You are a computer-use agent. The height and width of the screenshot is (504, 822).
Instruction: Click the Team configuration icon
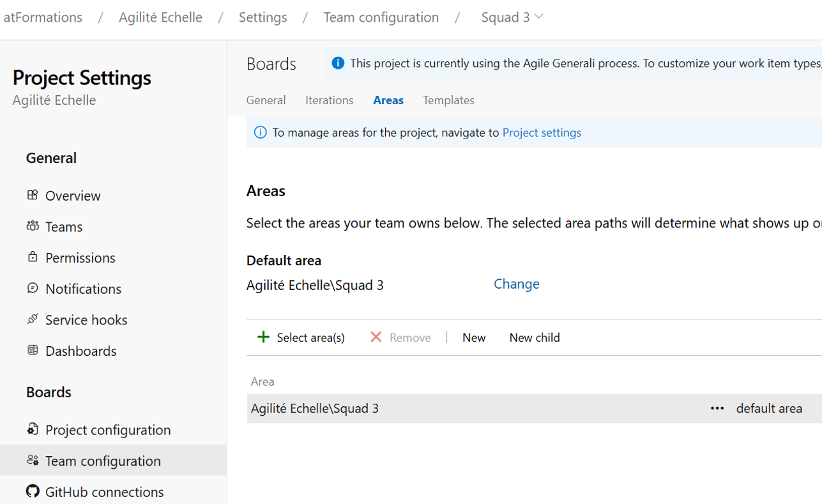click(33, 460)
